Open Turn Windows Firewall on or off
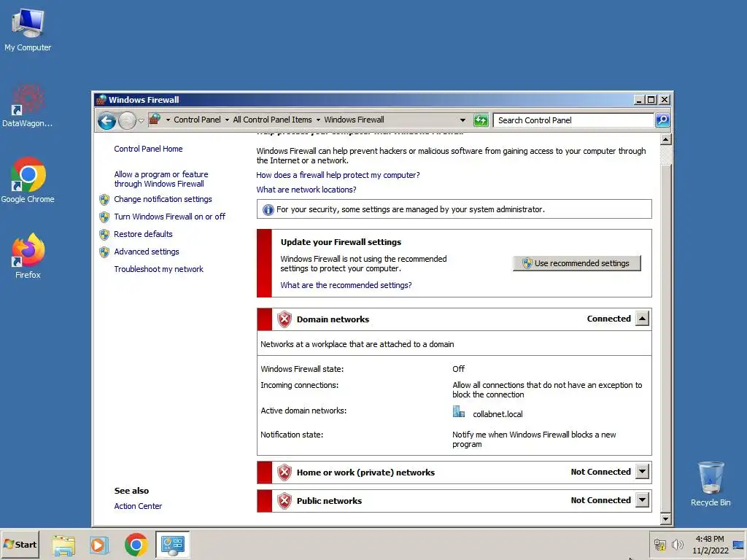The image size is (747, 560). (x=169, y=217)
